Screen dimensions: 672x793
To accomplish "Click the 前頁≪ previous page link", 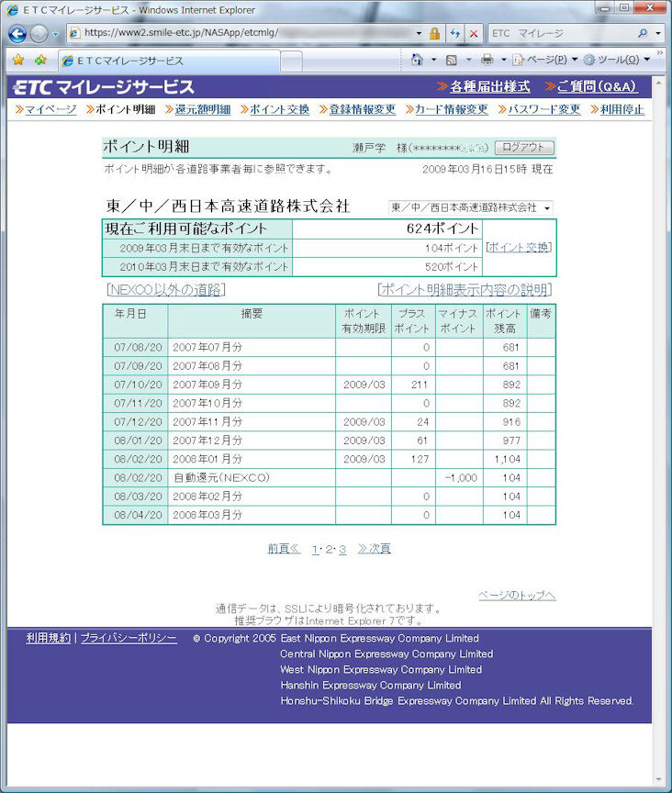I will (284, 549).
